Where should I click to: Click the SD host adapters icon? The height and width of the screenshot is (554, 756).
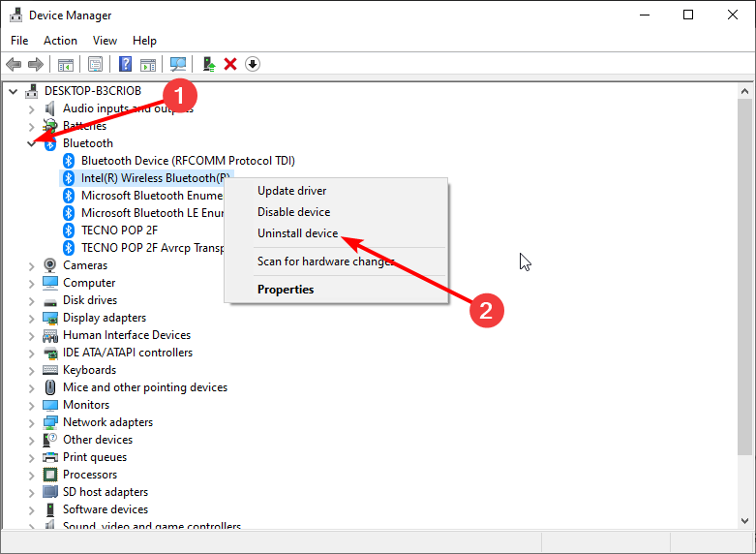click(x=50, y=492)
